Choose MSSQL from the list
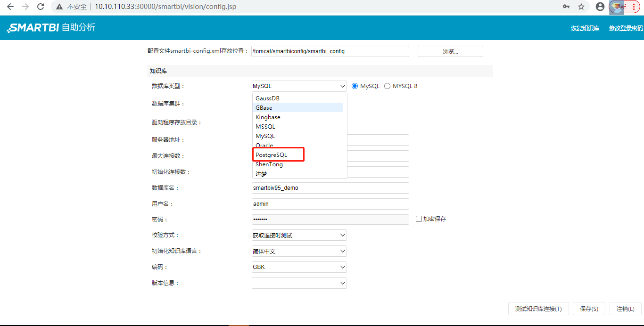 coord(298,126)
